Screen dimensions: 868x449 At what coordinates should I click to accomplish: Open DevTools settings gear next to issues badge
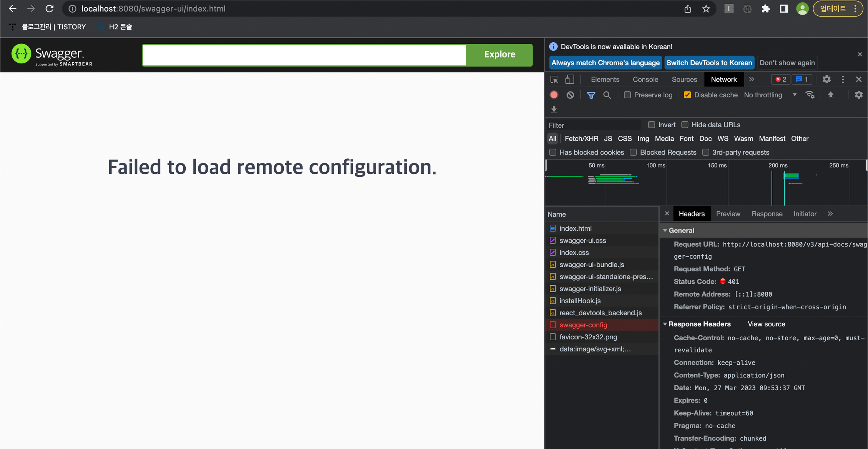click(826, 80)
